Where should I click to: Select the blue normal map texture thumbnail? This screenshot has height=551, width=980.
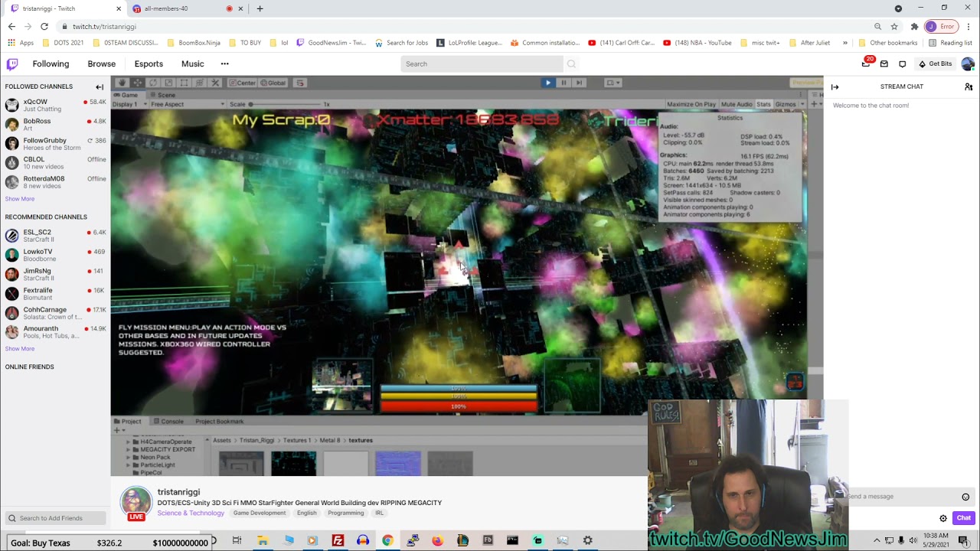(x=397, y=464)
